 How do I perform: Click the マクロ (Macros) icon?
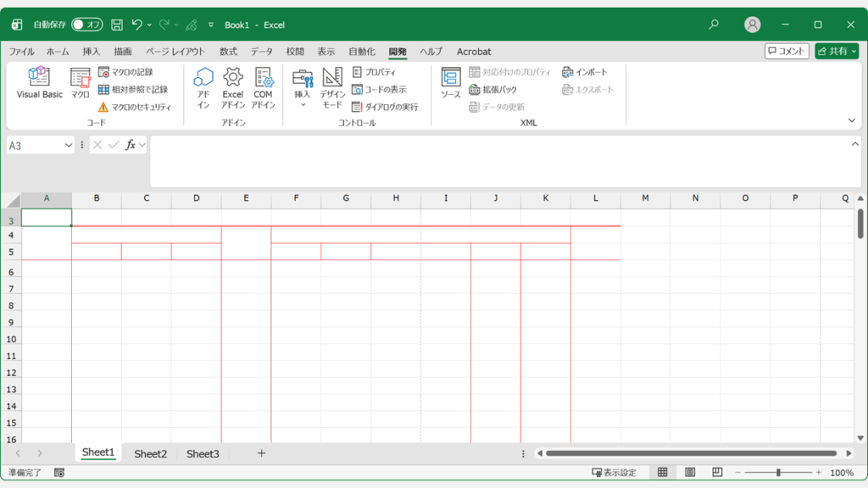pyautogui.click(x=80, y=84)
